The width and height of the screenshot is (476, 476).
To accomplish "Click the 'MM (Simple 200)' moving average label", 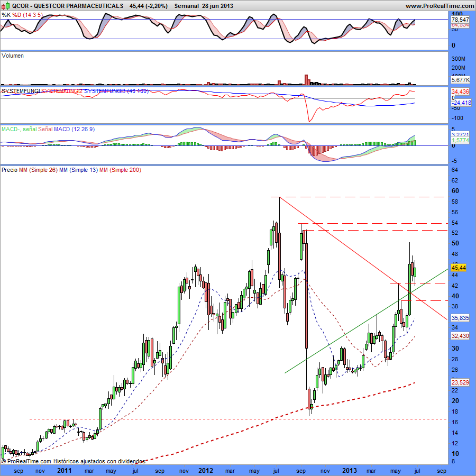I will pos(120,170).
